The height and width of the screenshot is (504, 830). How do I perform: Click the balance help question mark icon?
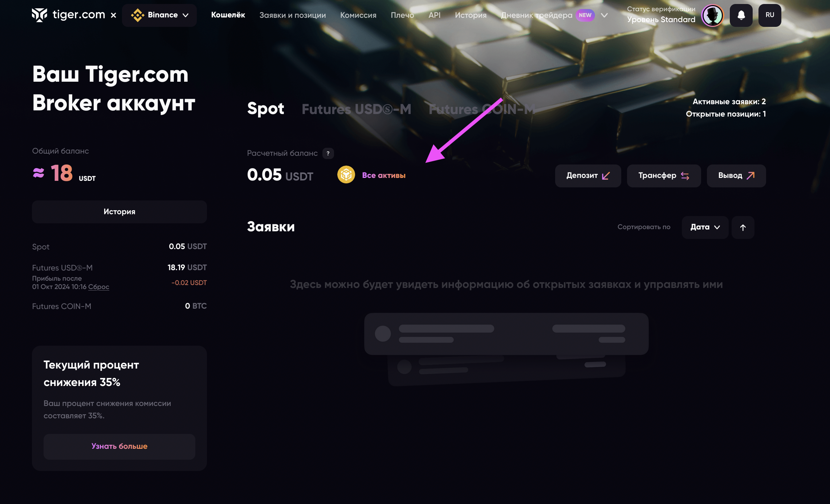pyautogui.click(x=328, y=153)
